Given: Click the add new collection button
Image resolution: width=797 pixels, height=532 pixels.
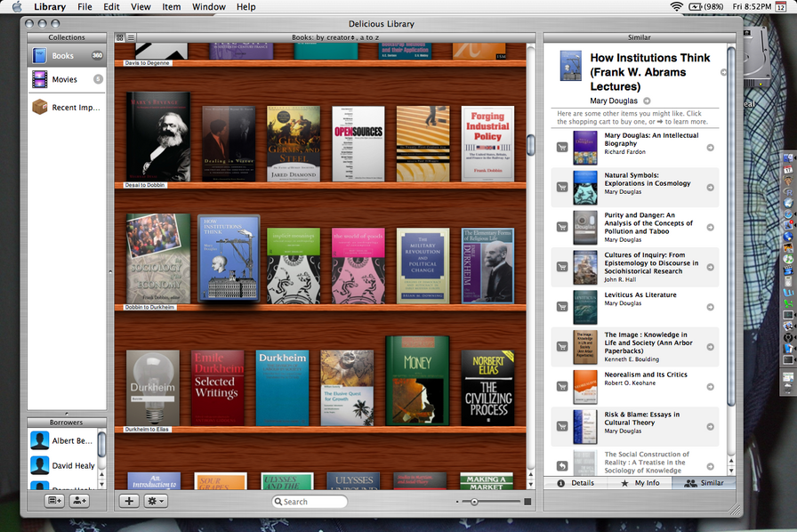Looking at the screenshot, I should coord(54,502).
